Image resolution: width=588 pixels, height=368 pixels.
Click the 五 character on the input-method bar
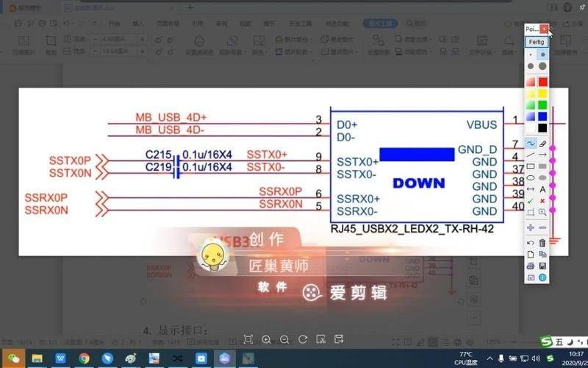559,342
